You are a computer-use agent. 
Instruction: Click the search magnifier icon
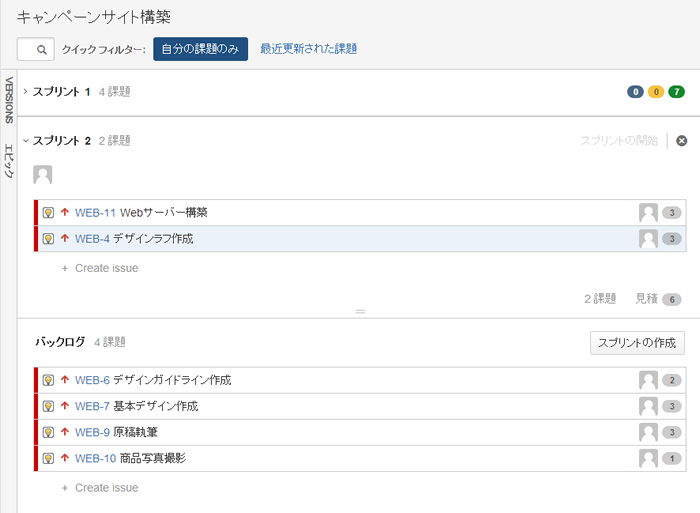pyautogui.click(x=40, y=49)
